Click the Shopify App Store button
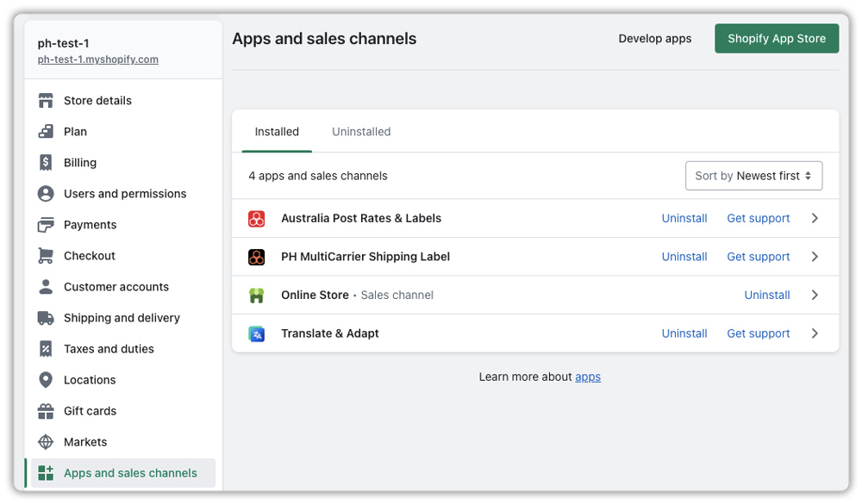This screenshot has height=504, width=862. click(777, 39)
